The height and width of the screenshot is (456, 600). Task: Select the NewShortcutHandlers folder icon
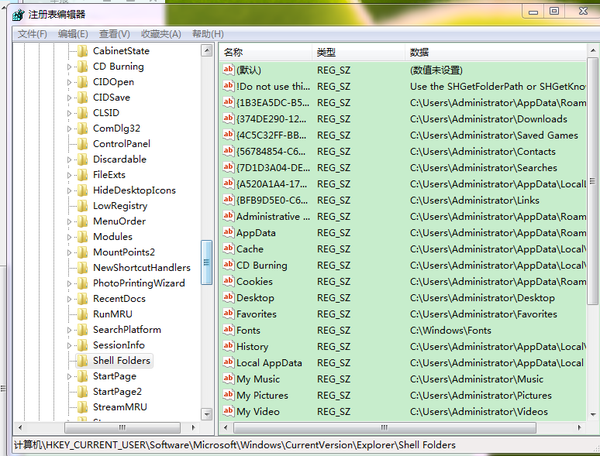pos(82,268)
